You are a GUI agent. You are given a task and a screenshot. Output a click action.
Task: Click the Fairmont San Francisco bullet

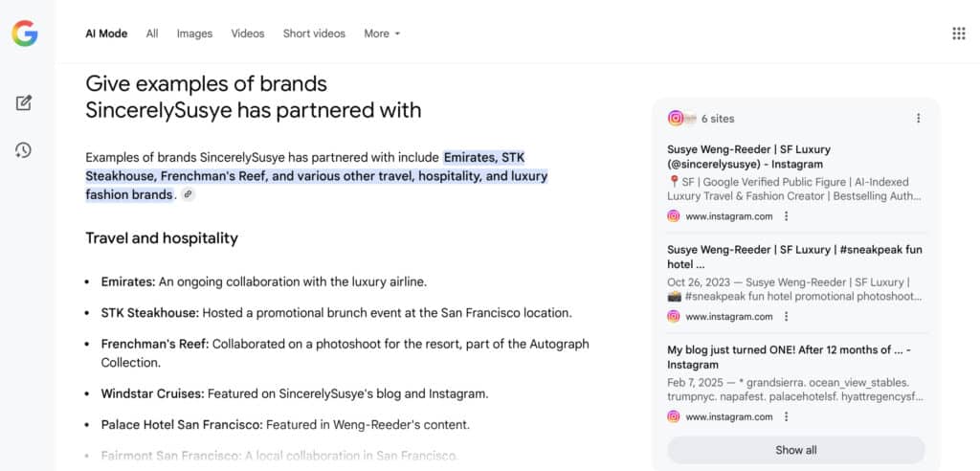pyautogui.click(x=279, y=456)
